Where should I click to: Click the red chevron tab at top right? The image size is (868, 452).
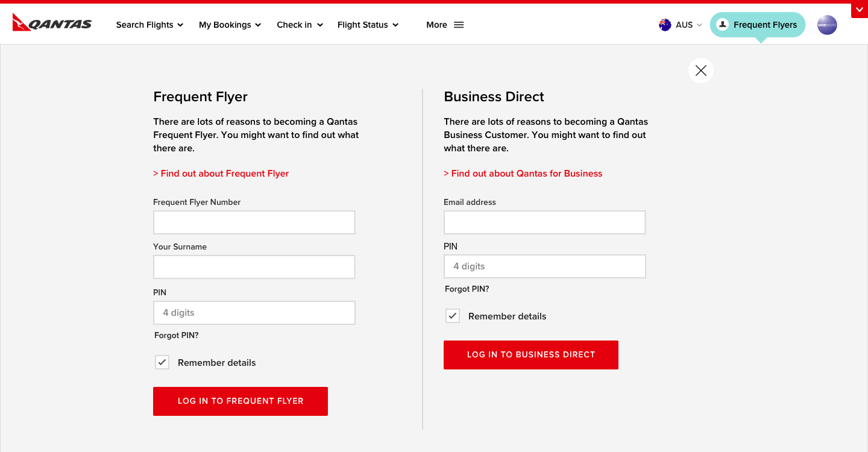tap(859, 10)
